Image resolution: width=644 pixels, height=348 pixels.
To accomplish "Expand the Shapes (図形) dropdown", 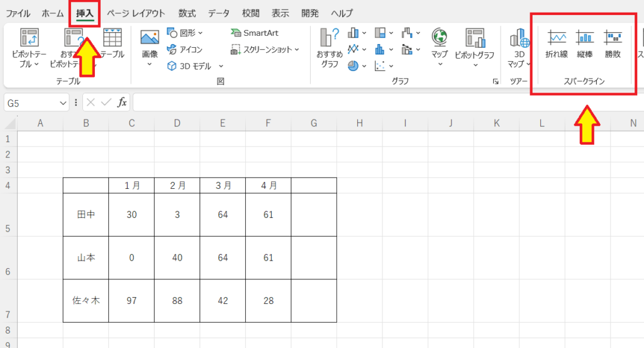I will [187, 33].
